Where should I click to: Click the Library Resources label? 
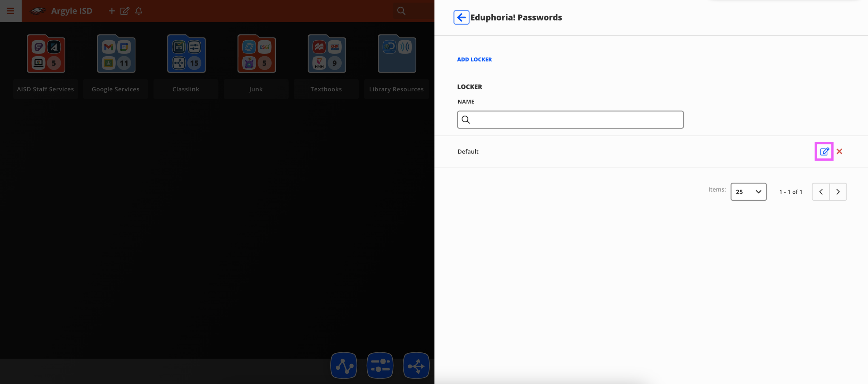[x=396, y=89]
